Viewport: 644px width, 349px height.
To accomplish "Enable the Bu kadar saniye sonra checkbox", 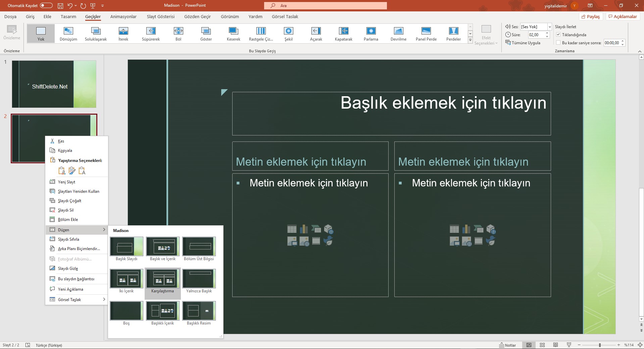I will 558,43.
